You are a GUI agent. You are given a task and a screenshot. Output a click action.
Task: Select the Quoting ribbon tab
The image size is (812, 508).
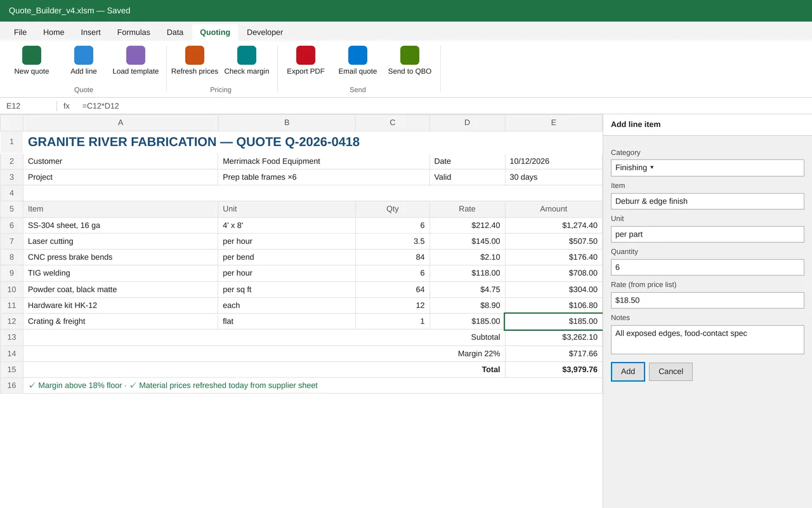215,32
